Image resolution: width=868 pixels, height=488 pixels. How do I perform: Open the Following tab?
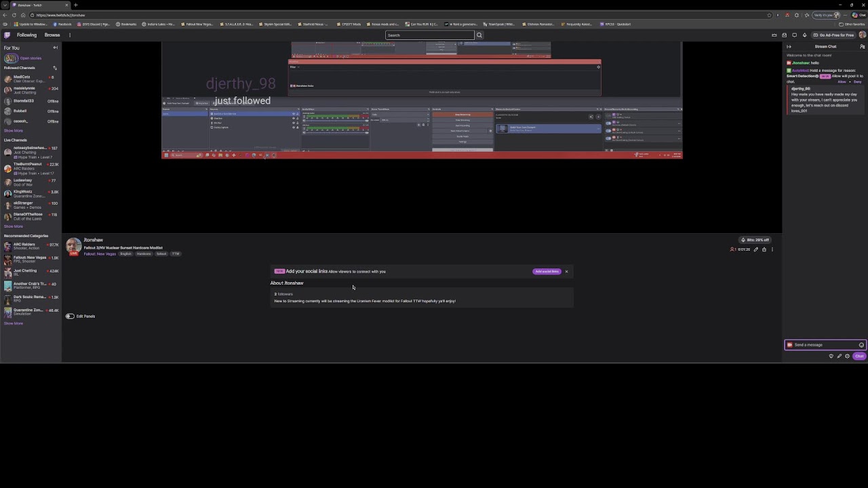27,35
